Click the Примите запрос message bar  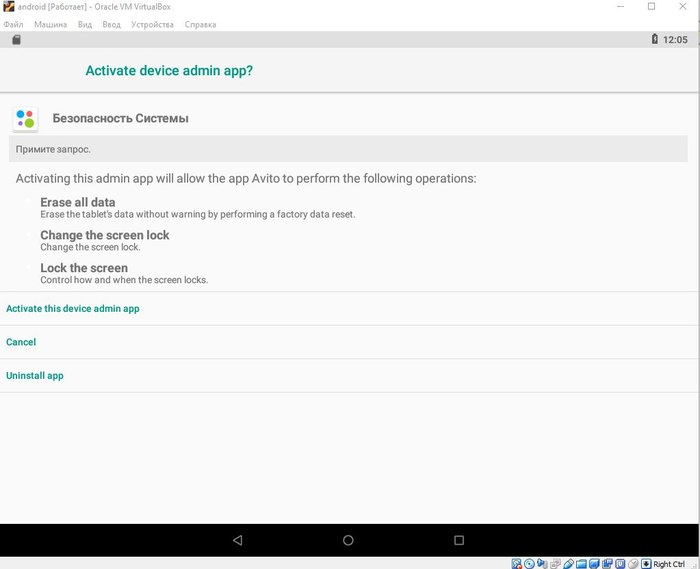coord(348,149)
